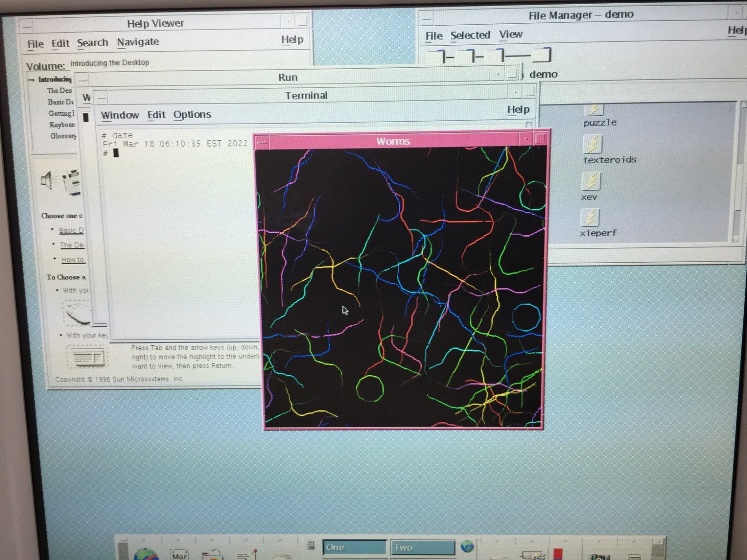Select 'Basic De' topic in Help Viewer tree
The height and width of the screenshot is (560, 747).
click(x=61, y=102)
